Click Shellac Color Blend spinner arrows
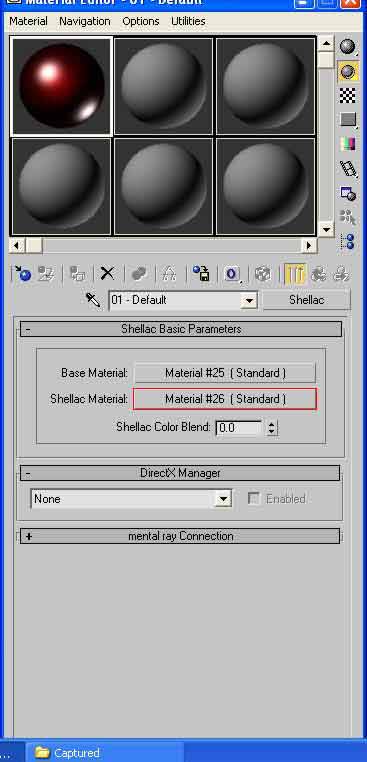 (272, 428)
